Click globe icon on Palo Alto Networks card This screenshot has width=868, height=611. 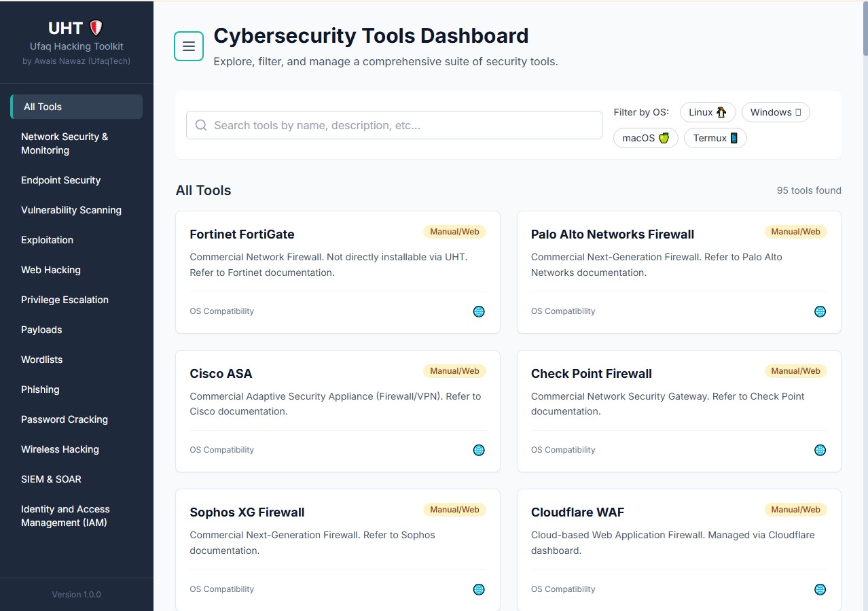(x=820, y=311)
